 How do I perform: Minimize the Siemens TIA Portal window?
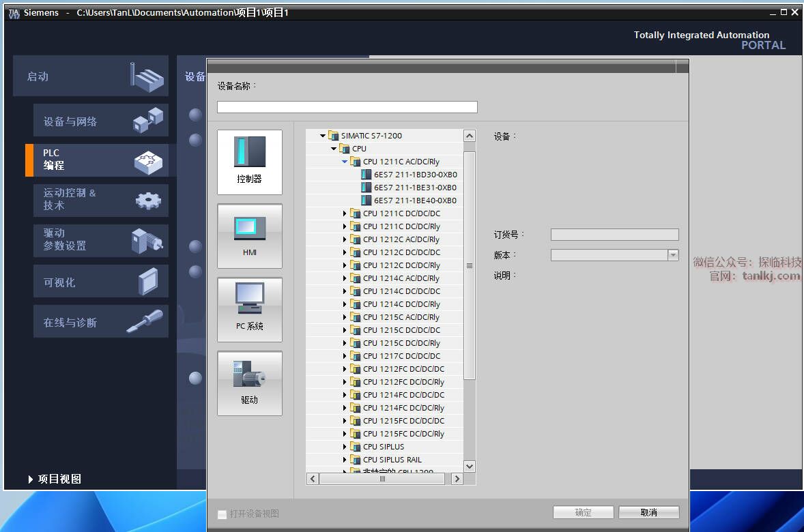pos(773,13)
